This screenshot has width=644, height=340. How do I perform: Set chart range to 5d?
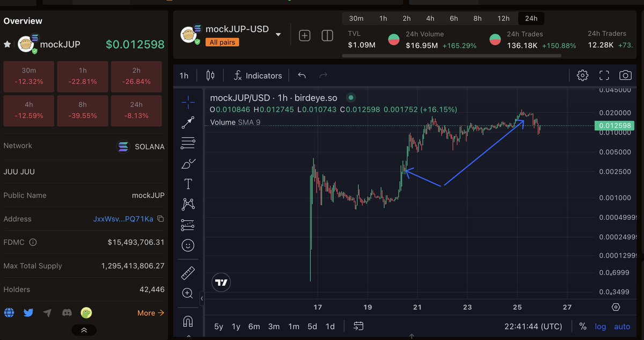312,327
